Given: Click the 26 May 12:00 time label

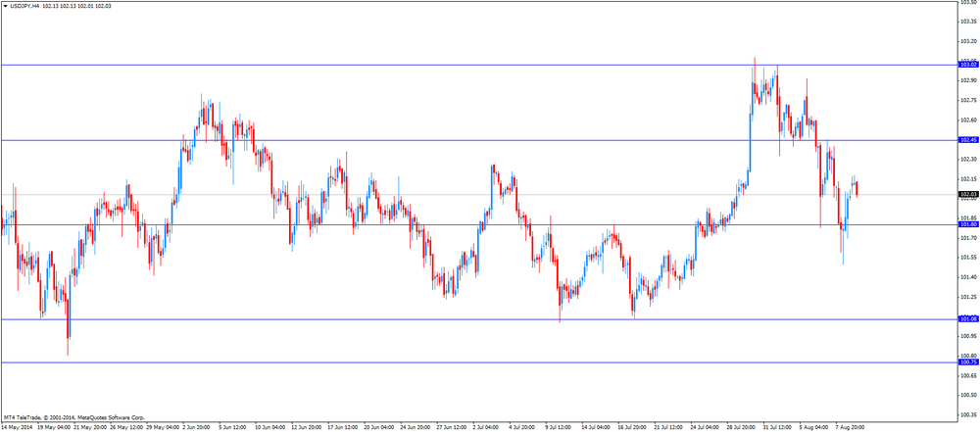Looking at the screenshot, I should pyautogui.click(x=125, y=428).
